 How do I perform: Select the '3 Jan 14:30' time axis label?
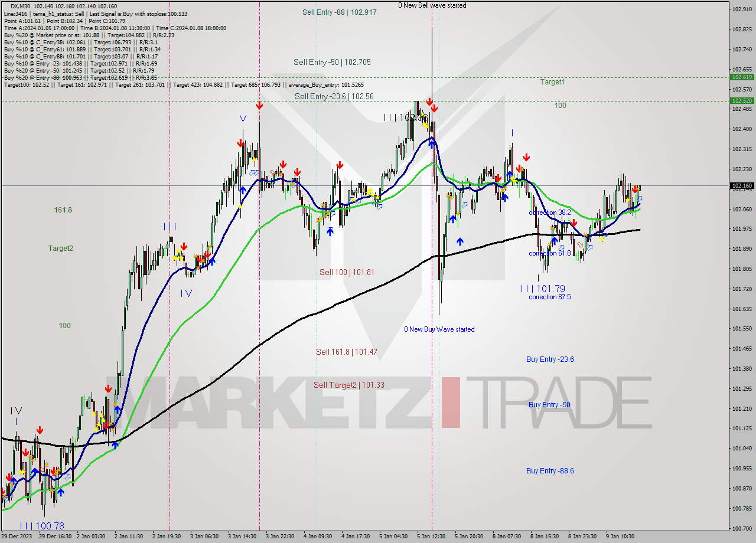click(x=242, y=537)
